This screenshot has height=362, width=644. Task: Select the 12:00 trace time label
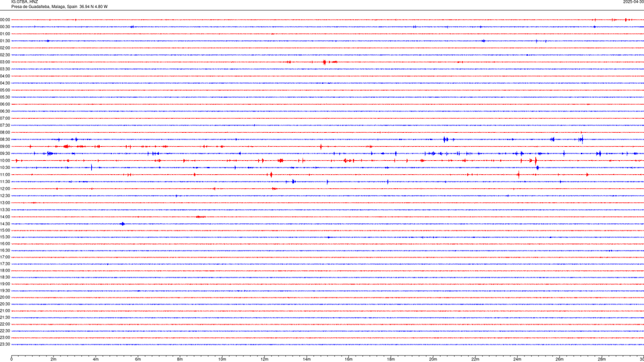5,189
